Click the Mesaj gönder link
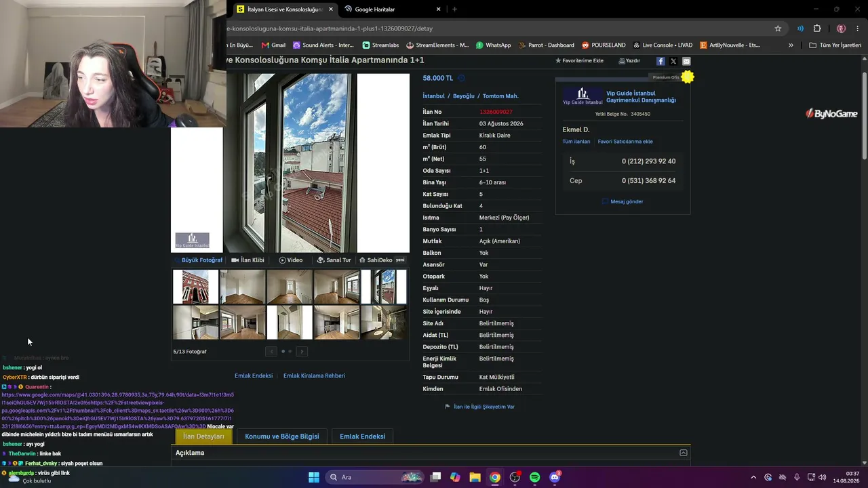Viewport: 868px width, 488px height. (623, 201)
